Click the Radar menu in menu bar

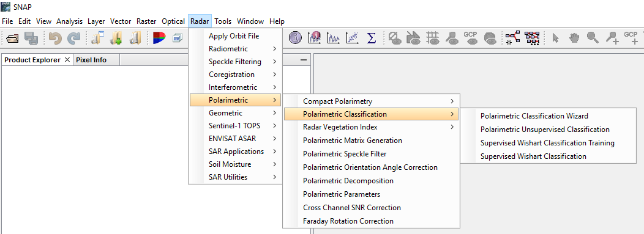(200, 21)
